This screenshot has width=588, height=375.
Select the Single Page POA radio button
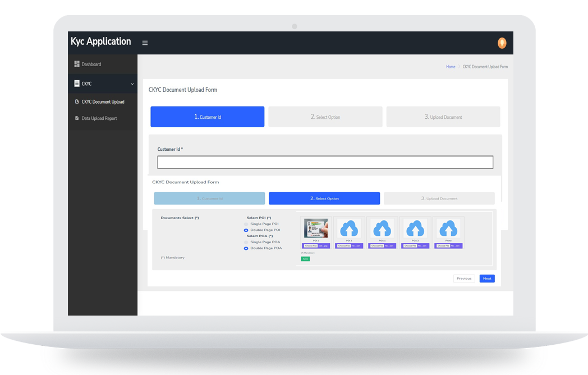click(246, 242)
